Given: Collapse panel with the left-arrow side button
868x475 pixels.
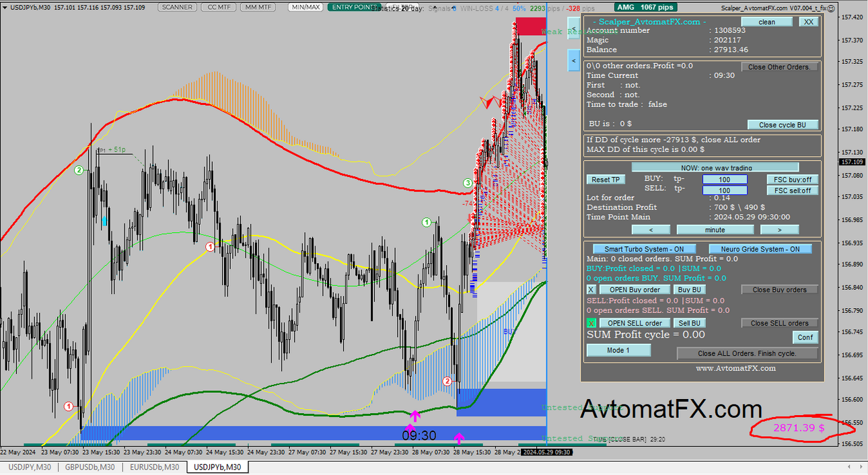Looking at the screenshot, I should tap(573, 61).
